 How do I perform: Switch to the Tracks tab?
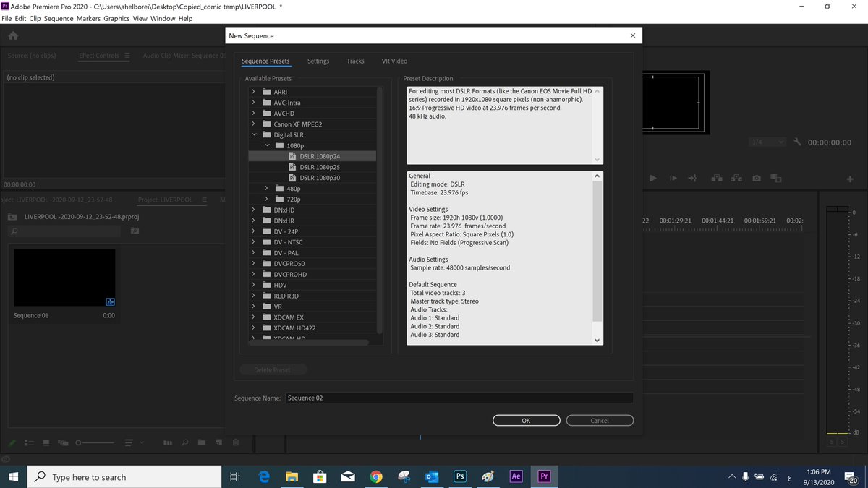[x=355, y=61]
